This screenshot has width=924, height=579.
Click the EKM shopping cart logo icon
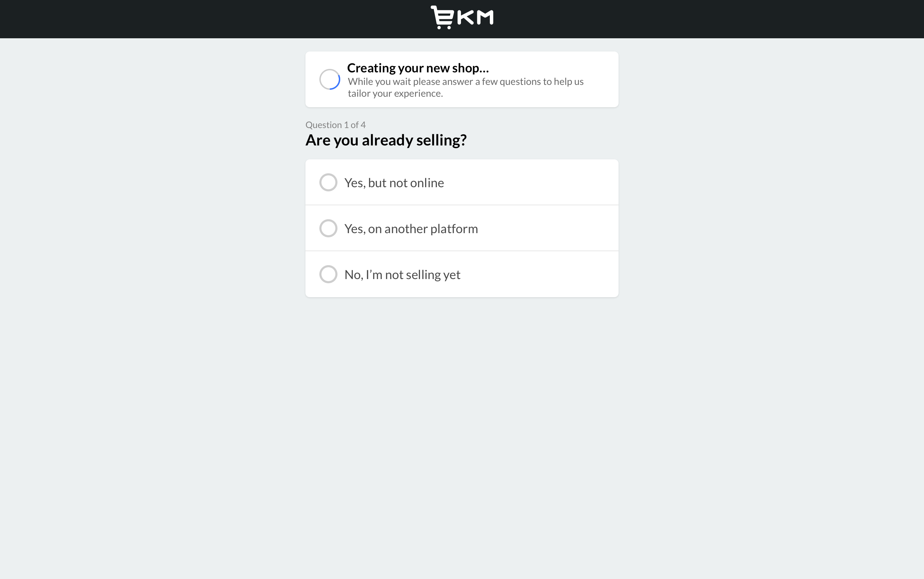click(x=443, y=18)
